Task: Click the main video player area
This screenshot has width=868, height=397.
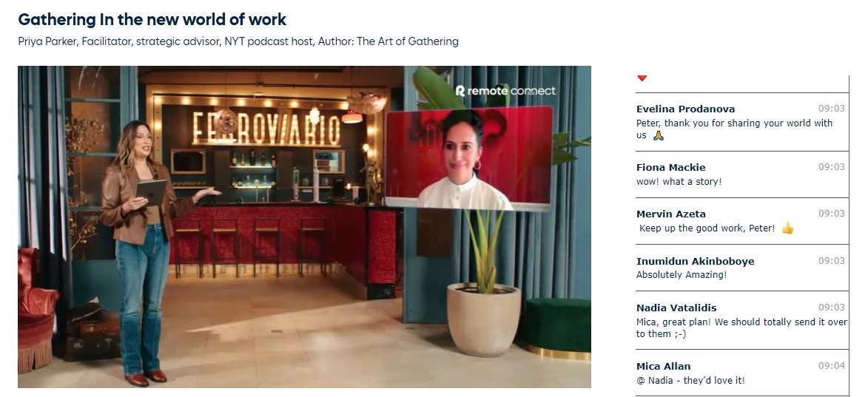Action: pos(304,227)
